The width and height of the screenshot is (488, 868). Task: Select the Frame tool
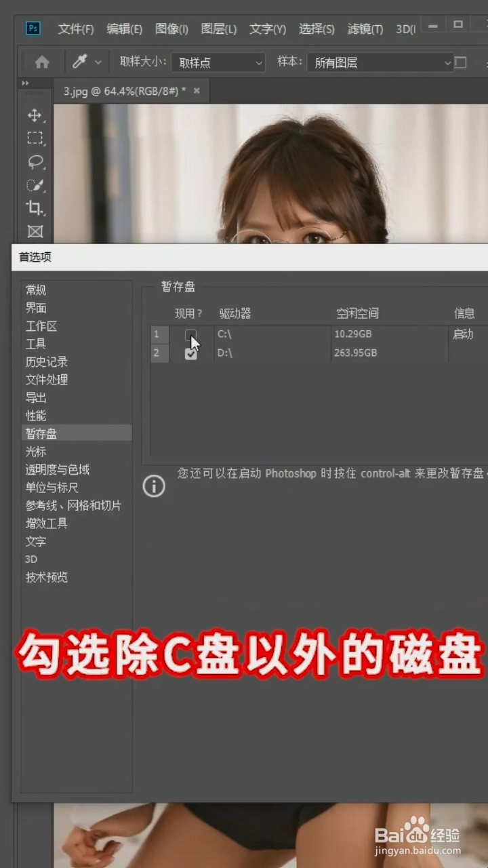pyautogui.click(x=35, y=231)
